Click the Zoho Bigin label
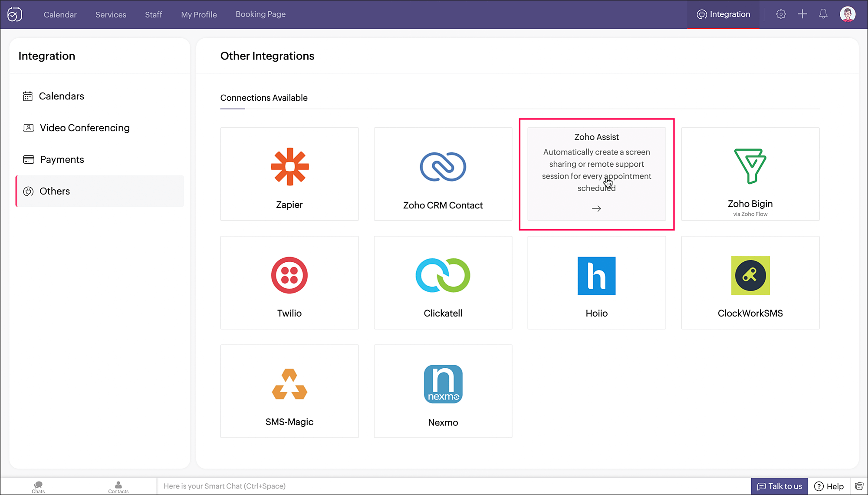 tap(750, 204)
